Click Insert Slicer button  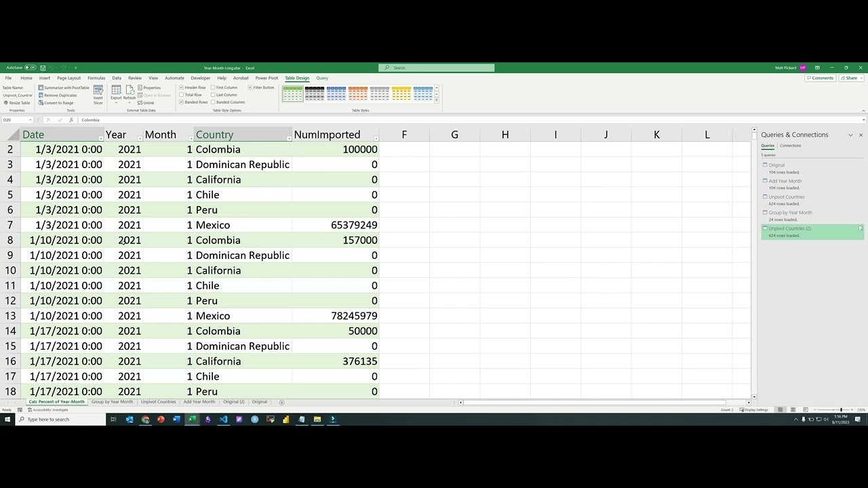[98, 95]
